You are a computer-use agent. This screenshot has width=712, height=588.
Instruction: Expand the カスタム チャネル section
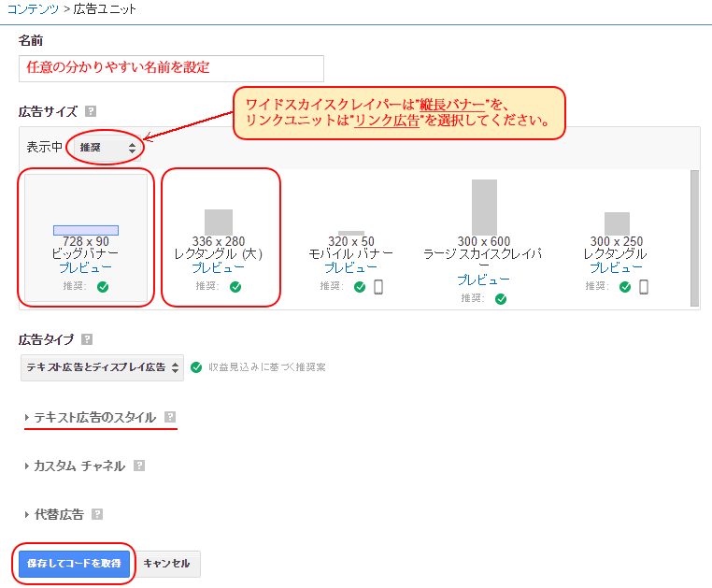[x=78, y=466]
